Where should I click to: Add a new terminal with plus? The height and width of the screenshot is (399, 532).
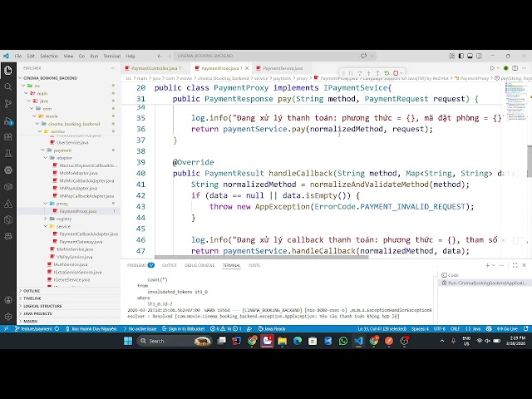pos(488,265)
